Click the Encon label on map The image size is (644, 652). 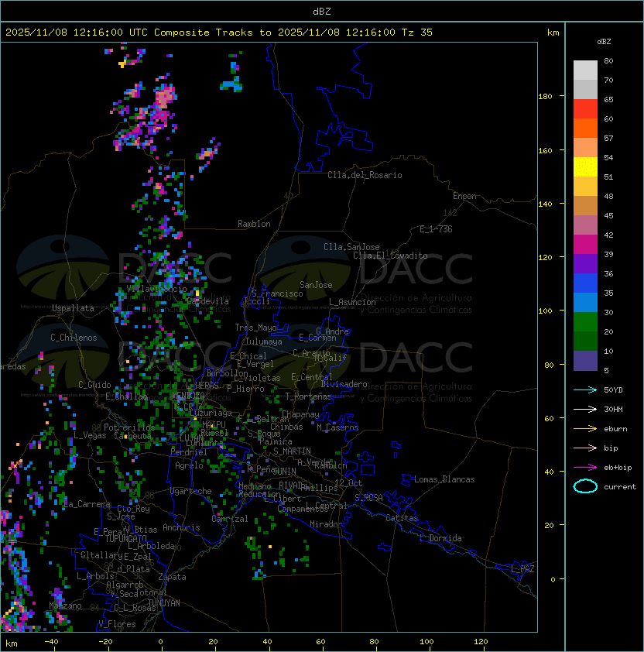pos(464,196)
